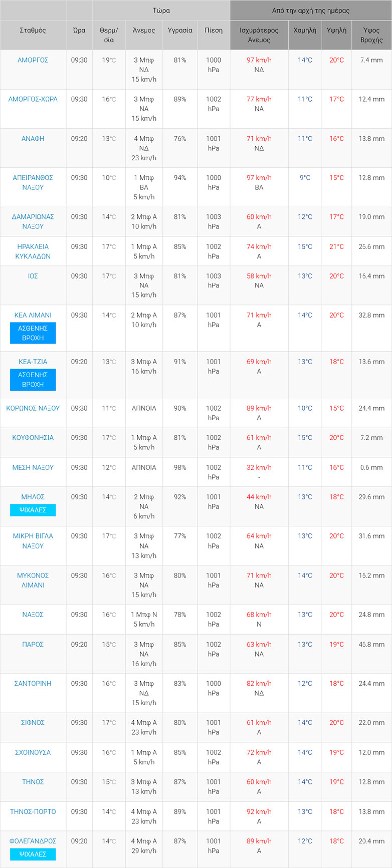Viewport: 392px width, 868px height.
Task: Select the ΙΟΣ station link
Action: tap(33, 276)
